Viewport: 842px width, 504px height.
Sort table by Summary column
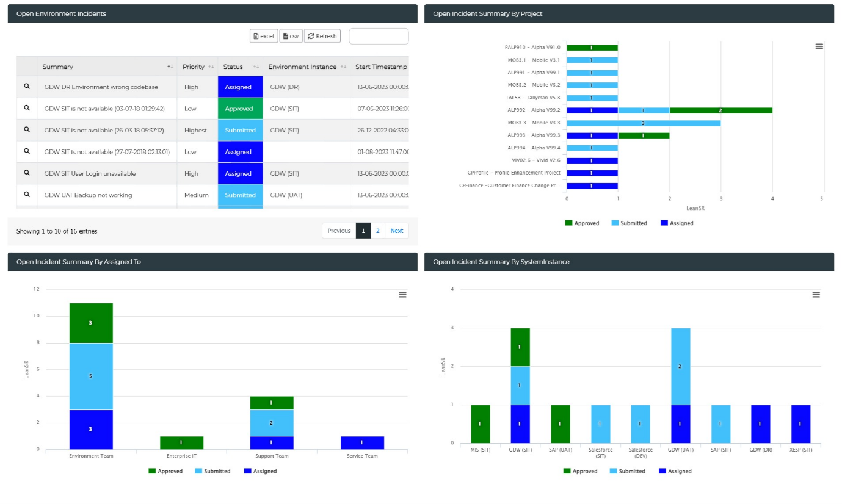(107, 67)
